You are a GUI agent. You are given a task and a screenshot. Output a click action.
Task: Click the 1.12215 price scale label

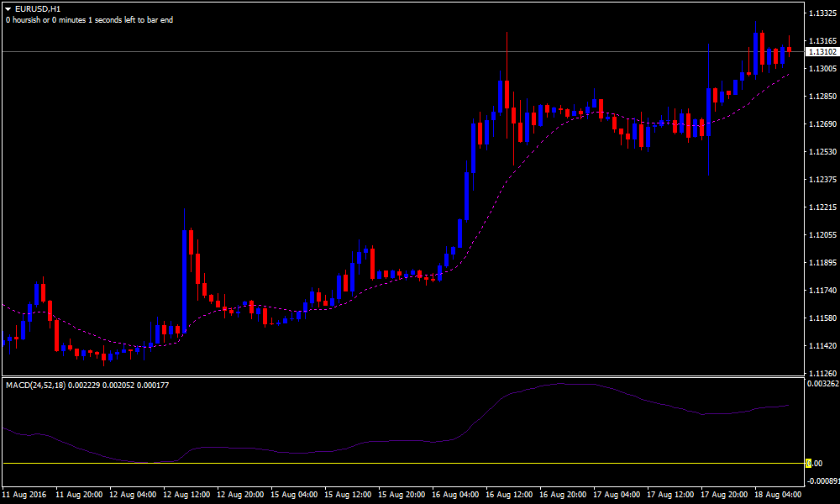tap(822, 207)
